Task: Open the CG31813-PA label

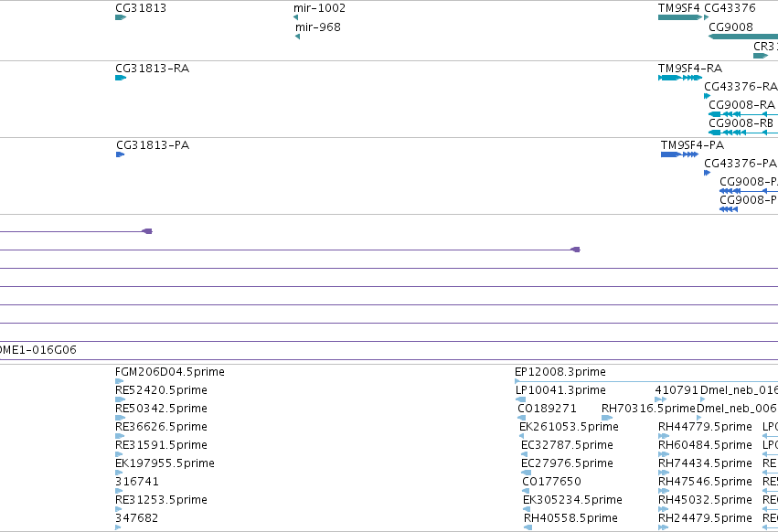Action: (153, 145)
